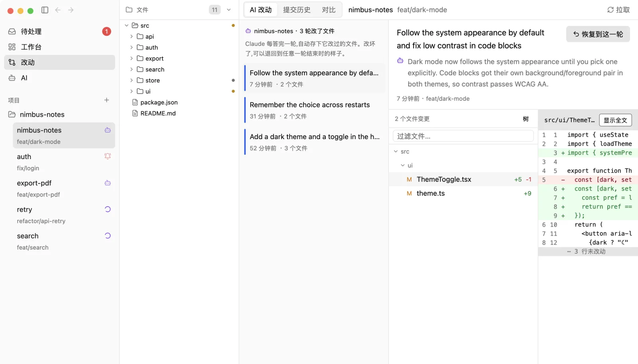Click the alert bell icon on auth
The image size is (638, 364).
pos(108,156)
